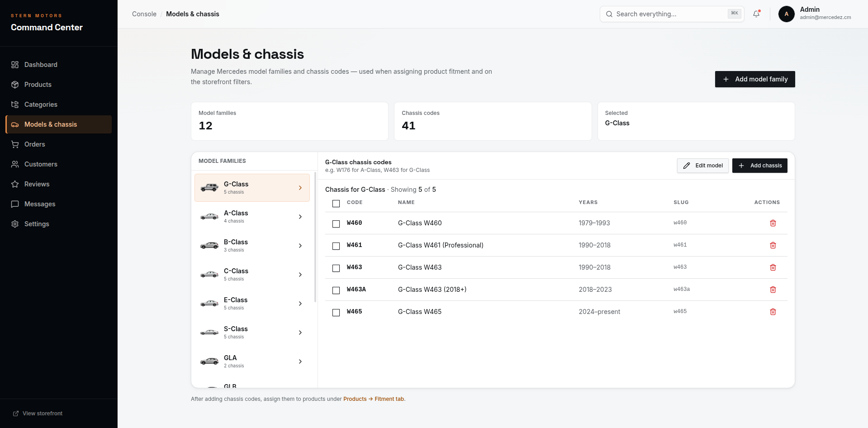Open the Categories section
868x428 pixels.
(58, 105)
